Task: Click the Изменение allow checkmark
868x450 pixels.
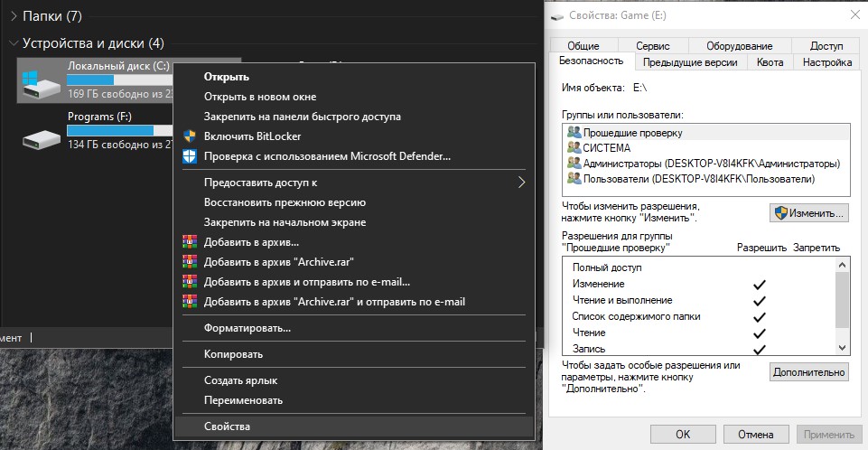Action: coord(760,285)
